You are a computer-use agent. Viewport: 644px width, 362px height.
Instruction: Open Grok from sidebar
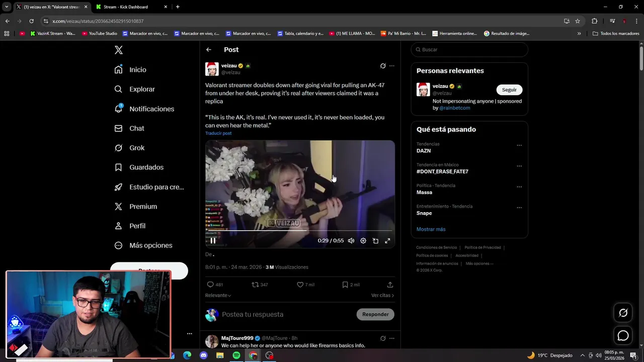tap(129, 148)
